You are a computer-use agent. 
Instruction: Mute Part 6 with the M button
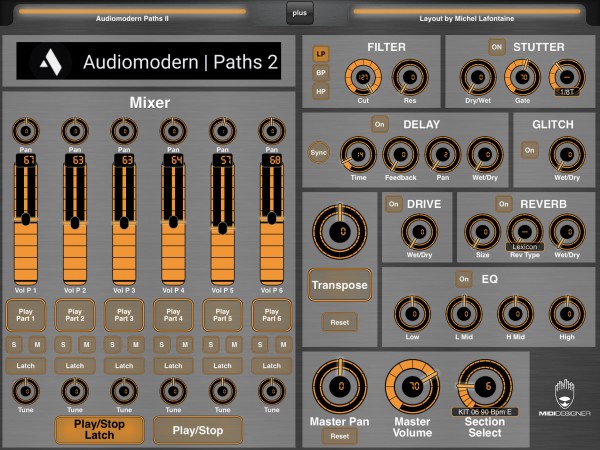284,345
